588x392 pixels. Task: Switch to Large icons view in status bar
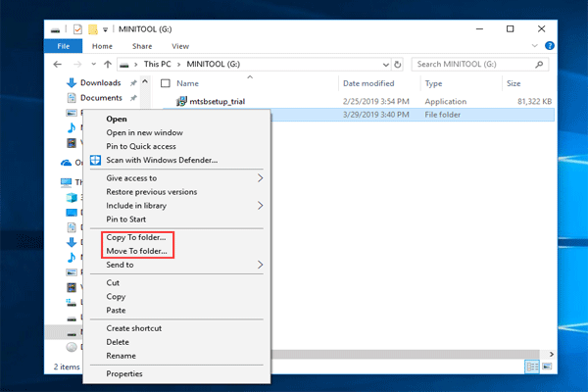pos(547,367)
